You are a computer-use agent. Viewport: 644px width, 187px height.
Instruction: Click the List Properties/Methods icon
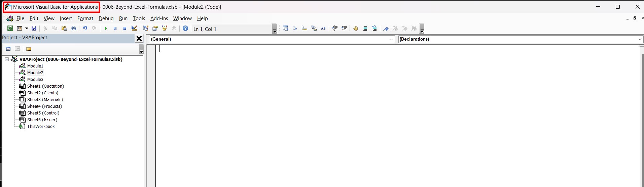pyautogui.click(x=286, y=29)
